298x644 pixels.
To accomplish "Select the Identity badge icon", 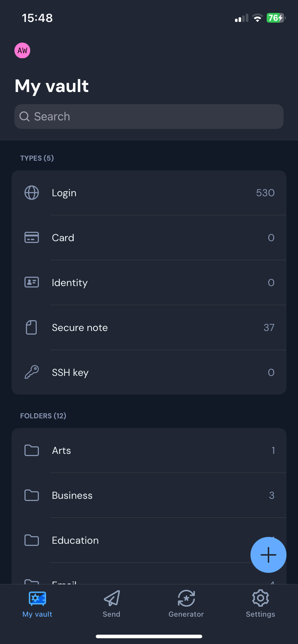I will click(x=32, y=282).
